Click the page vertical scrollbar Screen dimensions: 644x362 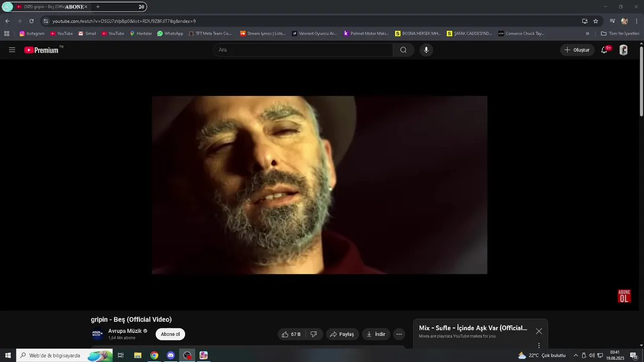[641, 81]
